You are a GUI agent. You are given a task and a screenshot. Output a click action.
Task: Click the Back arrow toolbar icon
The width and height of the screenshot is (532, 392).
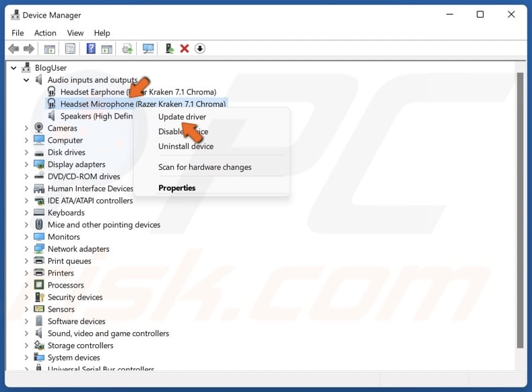tap(13, 49)
